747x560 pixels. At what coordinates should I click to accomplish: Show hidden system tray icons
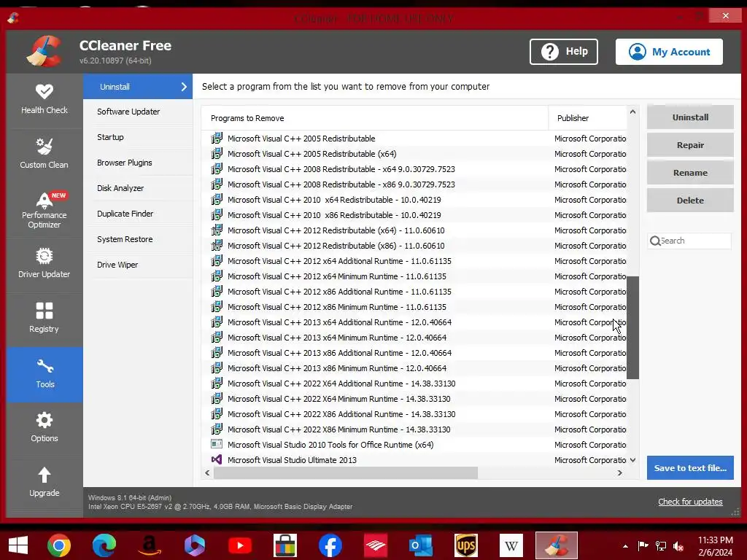[x=625, y=546]
